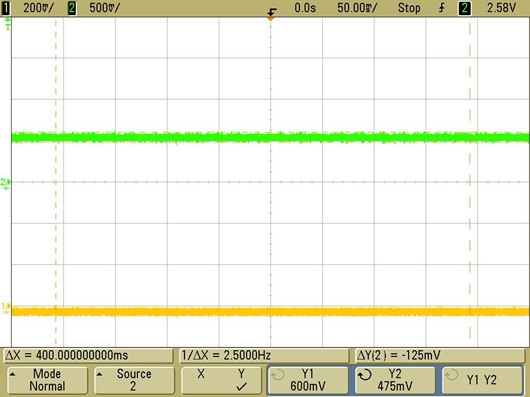Select the Y2 cursor softkey
Image resolution: width=530 pixels, height=397 pixels.
coord(395,380)
